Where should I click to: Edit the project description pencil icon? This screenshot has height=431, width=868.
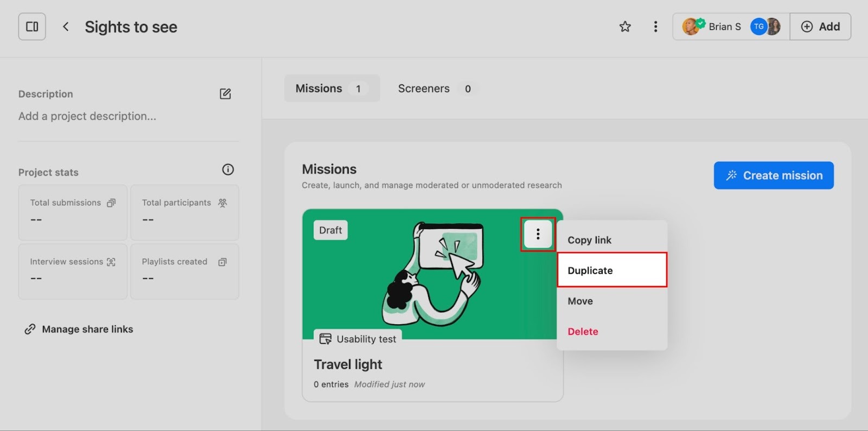pos(225,94)
